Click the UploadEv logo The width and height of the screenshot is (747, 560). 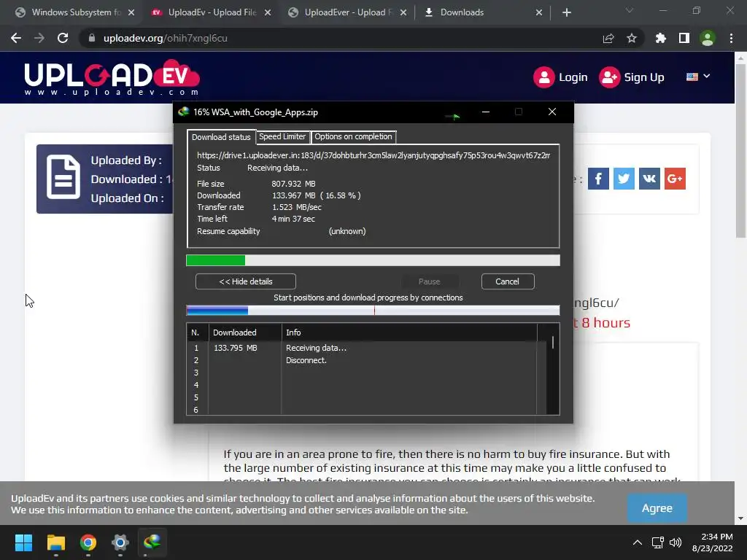[x=112, y=77]
